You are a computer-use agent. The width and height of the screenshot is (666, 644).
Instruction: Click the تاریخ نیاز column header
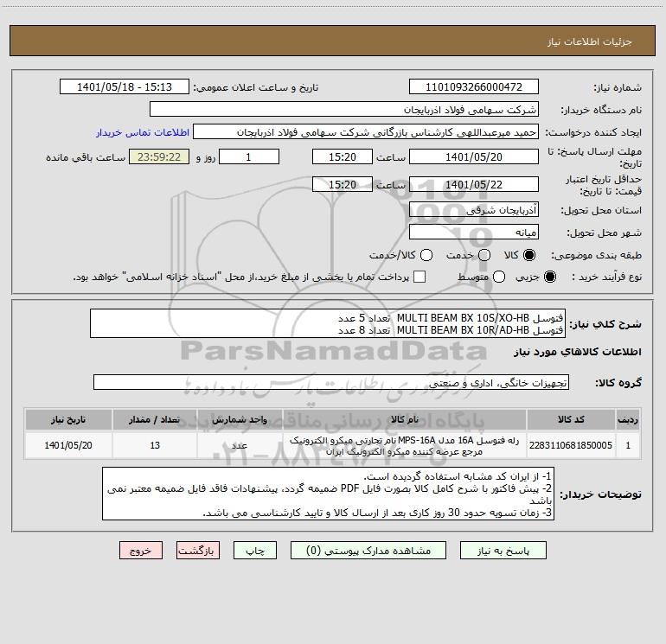[68, 419]
